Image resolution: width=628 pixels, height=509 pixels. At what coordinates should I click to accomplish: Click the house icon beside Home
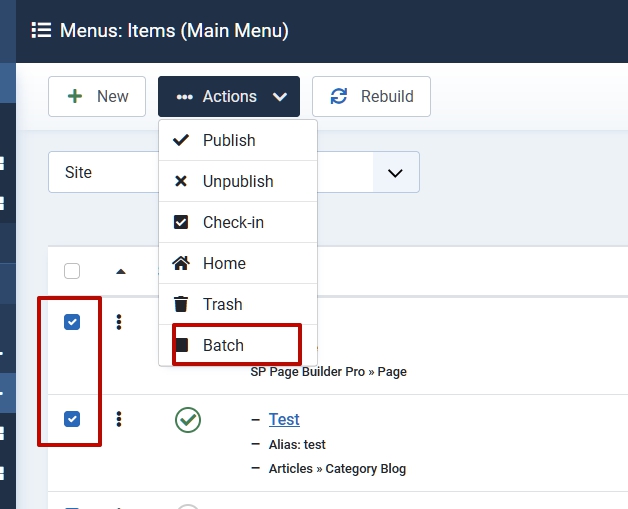pos(181,263)
